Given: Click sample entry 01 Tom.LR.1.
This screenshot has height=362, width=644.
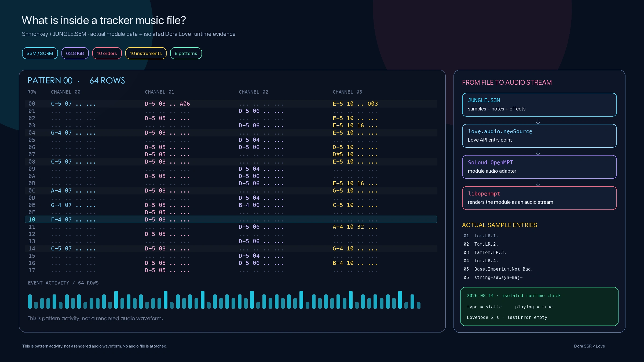Looking at the screenshot, I should [x=481, y=236].
